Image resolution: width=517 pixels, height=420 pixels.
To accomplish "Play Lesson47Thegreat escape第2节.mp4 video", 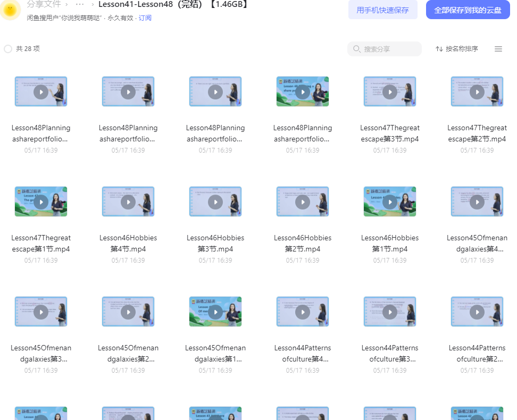I will 477,92.
